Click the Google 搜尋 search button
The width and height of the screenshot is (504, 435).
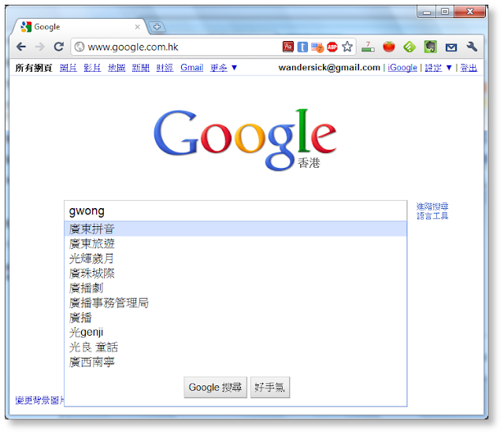(x=215, y=388)
